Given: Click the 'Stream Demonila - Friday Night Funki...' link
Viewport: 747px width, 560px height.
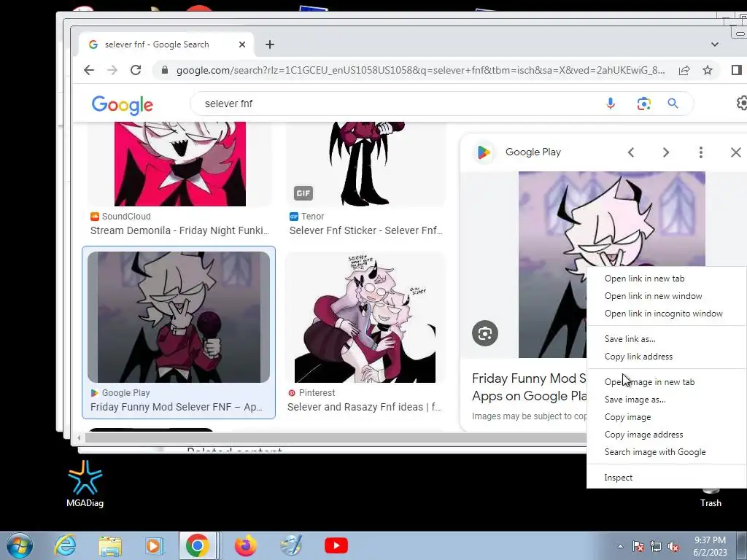Looking at the screenshot, I should coord(179,230).
